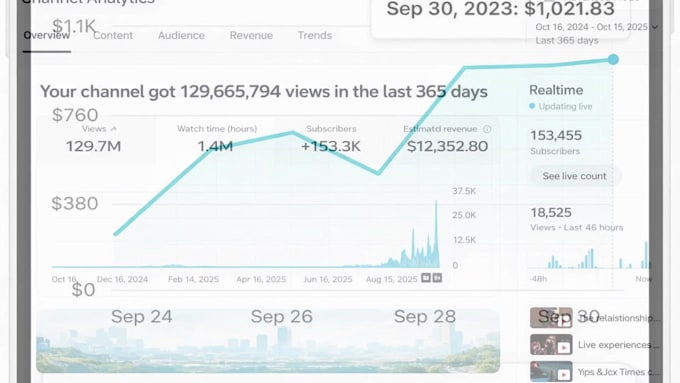Open the 'relaistionship' video thumbnail

coord(551,318)
